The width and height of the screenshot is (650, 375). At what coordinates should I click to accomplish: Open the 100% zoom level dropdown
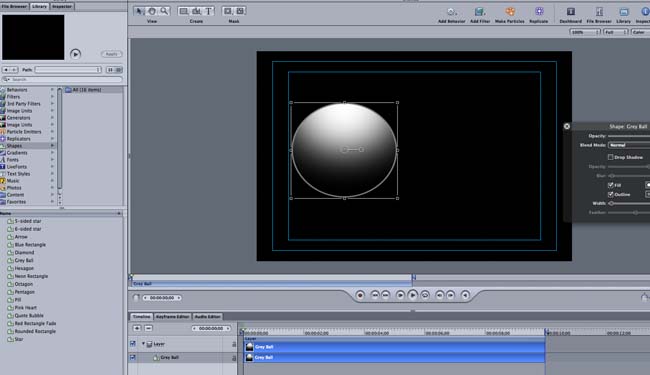(x=585, y=32)
